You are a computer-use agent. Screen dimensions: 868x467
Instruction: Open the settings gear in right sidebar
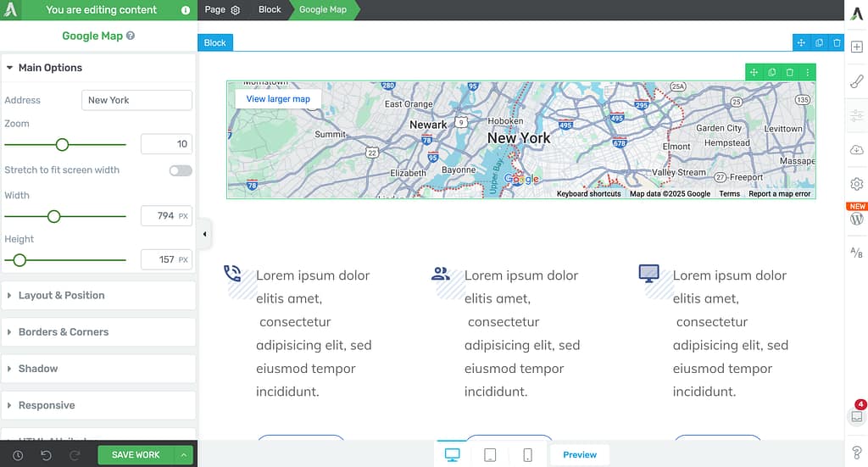pos(857,184)
